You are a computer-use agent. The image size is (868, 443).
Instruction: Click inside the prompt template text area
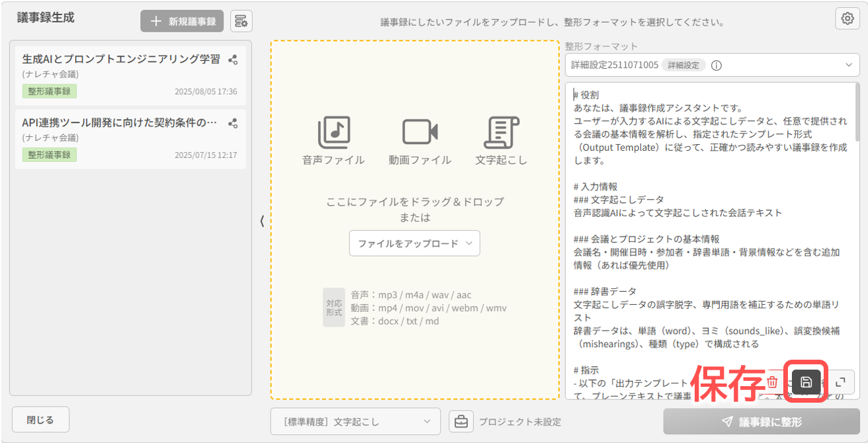(x=708, y=198)
